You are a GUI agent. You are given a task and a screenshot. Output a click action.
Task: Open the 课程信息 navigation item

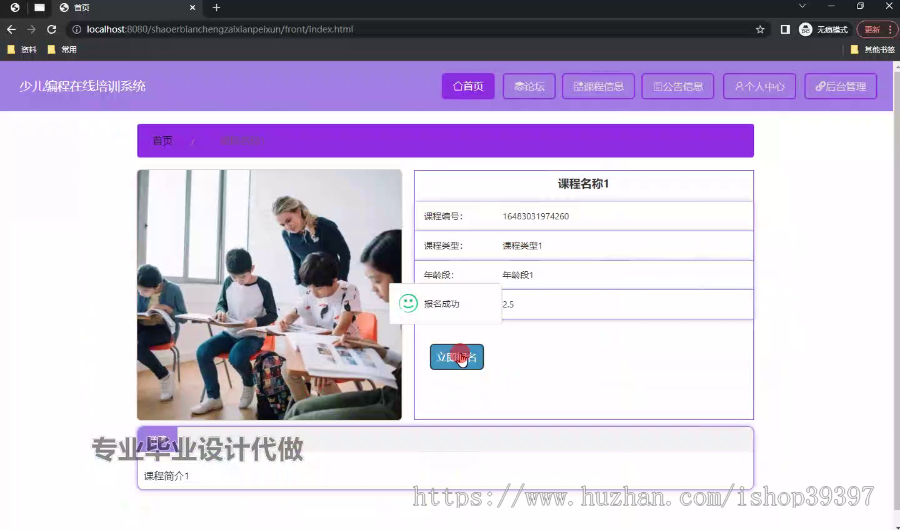[598, 86]
